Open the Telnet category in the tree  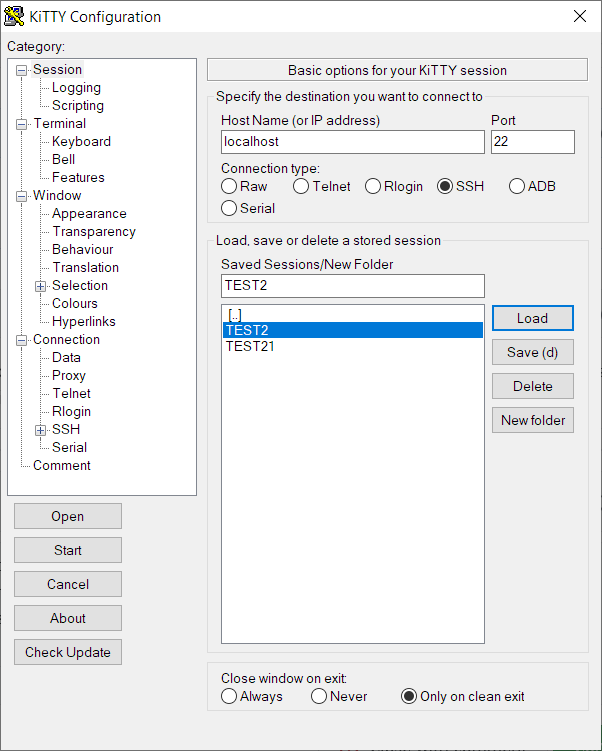pyautogui.click(x=71, y=393)
